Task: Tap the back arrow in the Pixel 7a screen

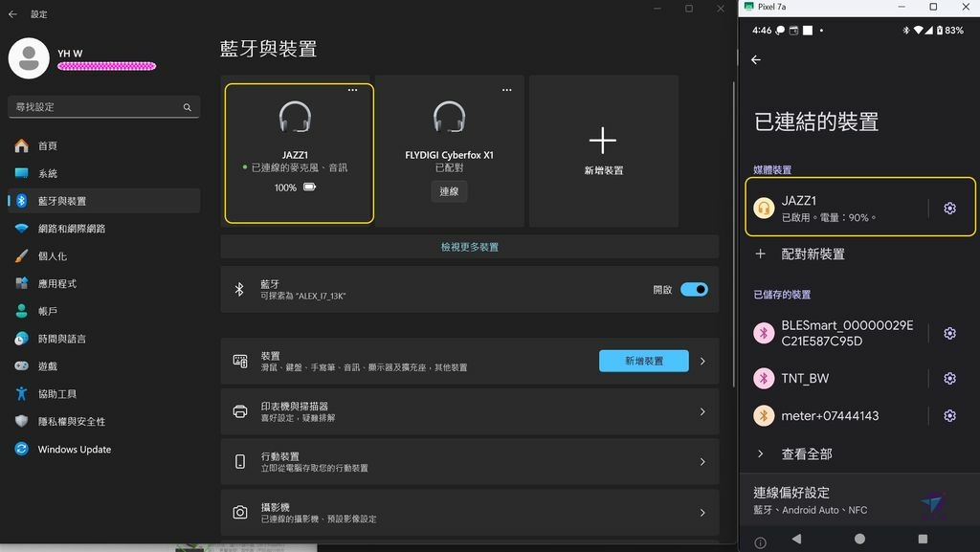Action: pyautogui.click(x=756, y=60)
